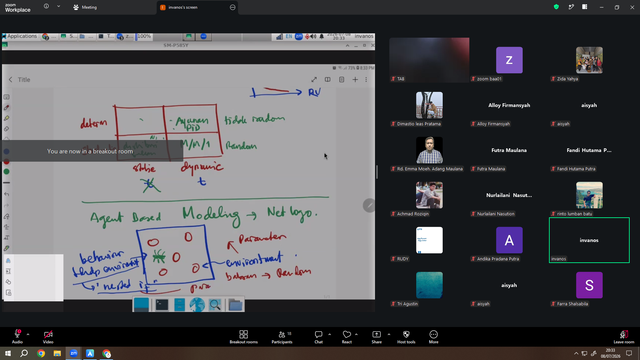The image size is (640, 360).
Task: Click Applications menu in shared desktop panel
Action: tap(19, 36)
